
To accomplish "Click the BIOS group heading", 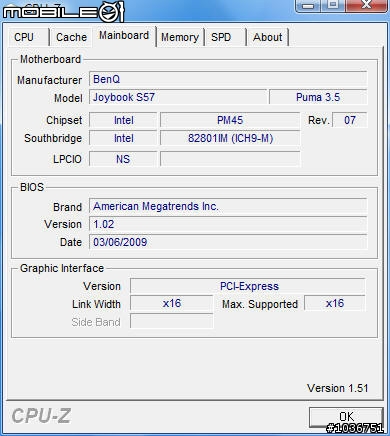I will tap(32, 187).
